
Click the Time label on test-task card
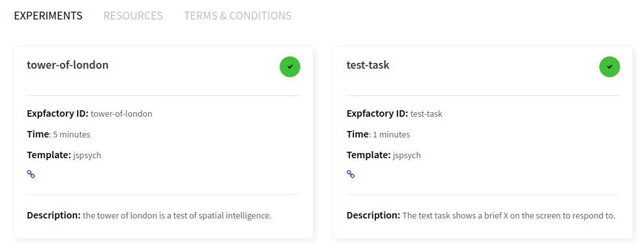click(357, 134)
